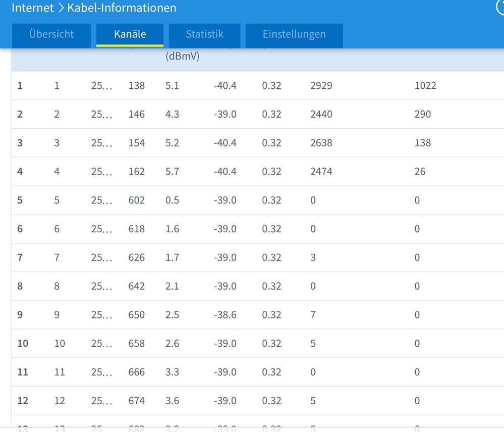The image size is (504, 432).
Task: Click the Kabel-Informationen breadcrumb title
Action: pyautogui.click(x=122, y=8)
